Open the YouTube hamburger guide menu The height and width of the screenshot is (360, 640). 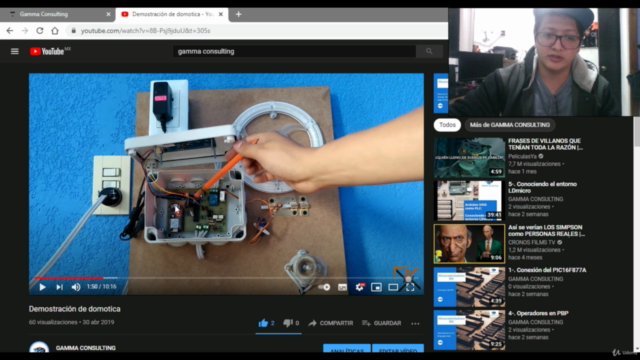point(15,51)
